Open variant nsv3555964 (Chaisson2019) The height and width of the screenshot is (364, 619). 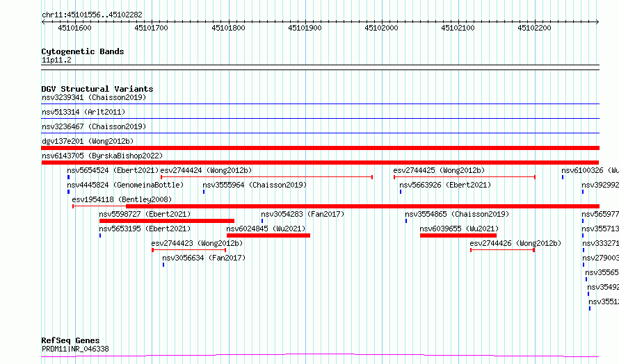(255, 185)
